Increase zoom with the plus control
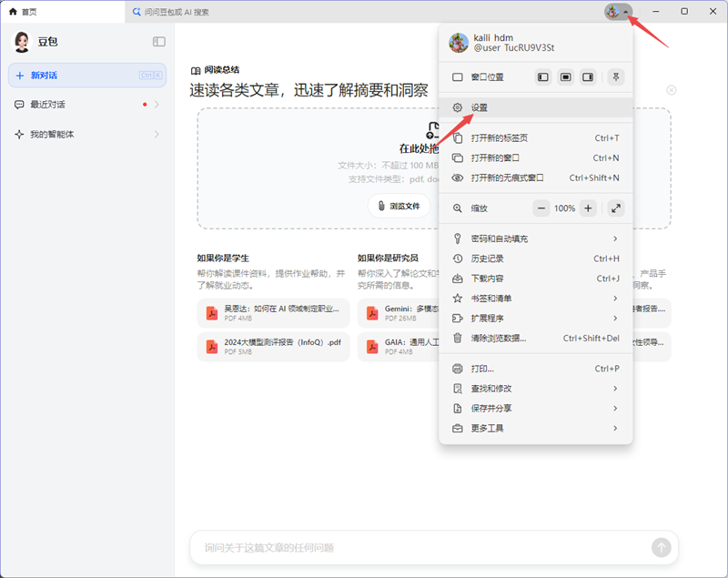The image size is (728, 578). point(587,208)
